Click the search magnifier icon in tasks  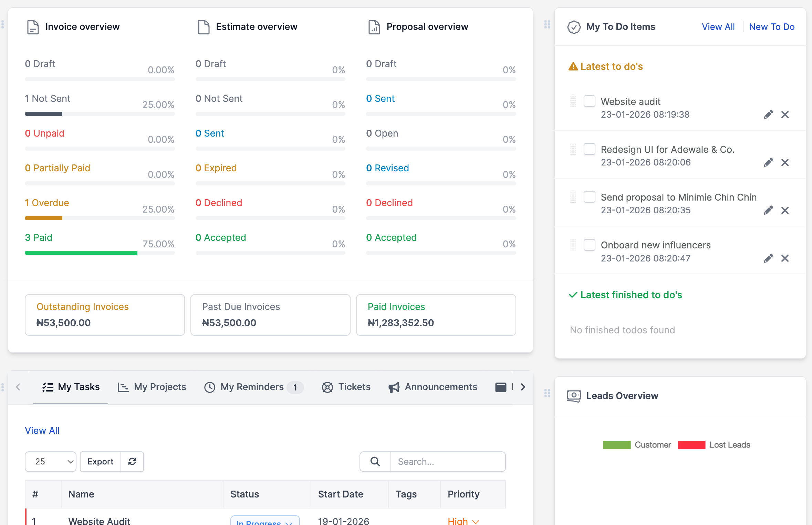pos(375,461)
